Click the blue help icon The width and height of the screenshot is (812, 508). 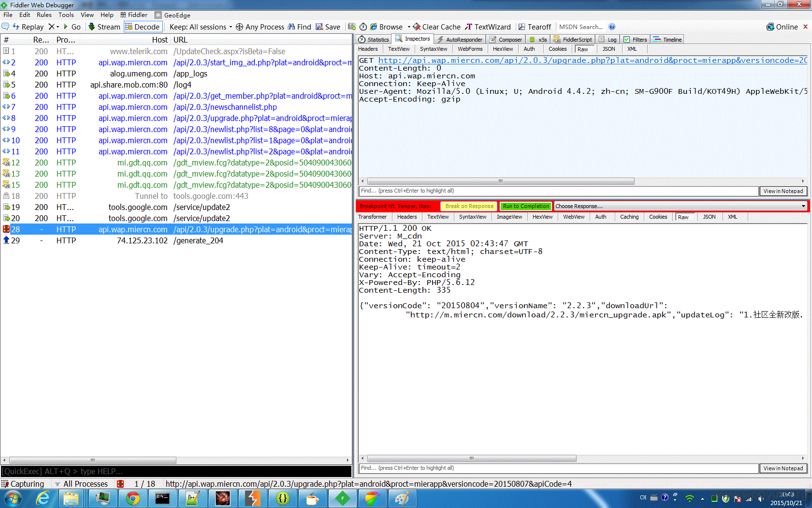612,27
